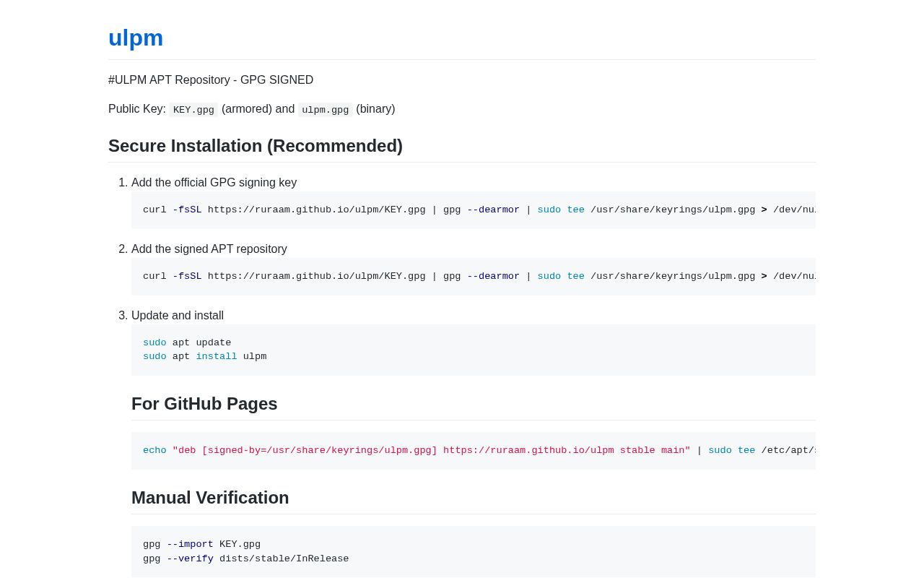This screenshot has height=578, width=924.
Task: Open the ulpm title link
Action: (136, 38)
